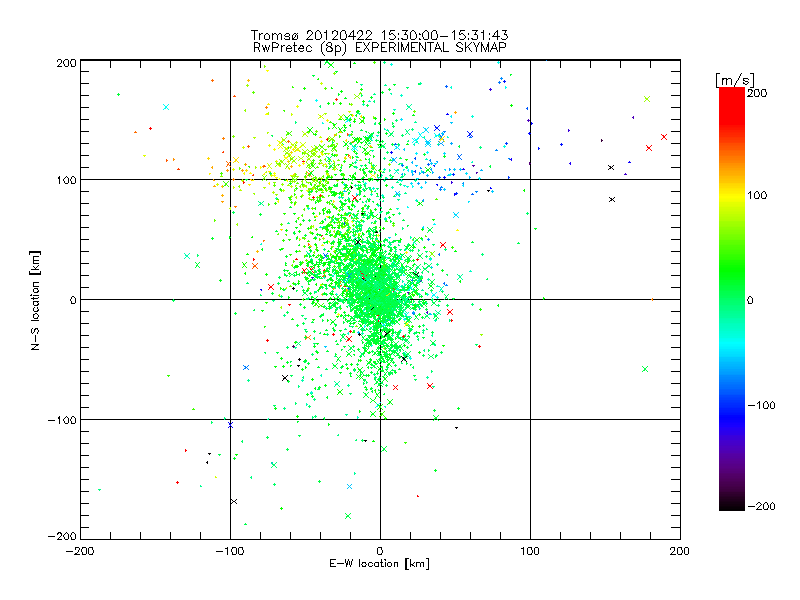Click the '100' tick label on the color bar
800x600 pixels.
[x=757, y=195]
